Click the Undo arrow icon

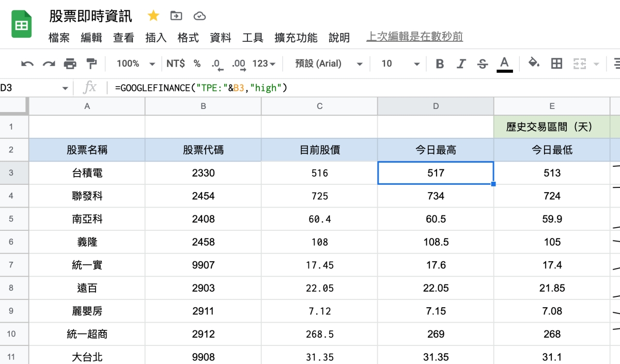point(27,64)
